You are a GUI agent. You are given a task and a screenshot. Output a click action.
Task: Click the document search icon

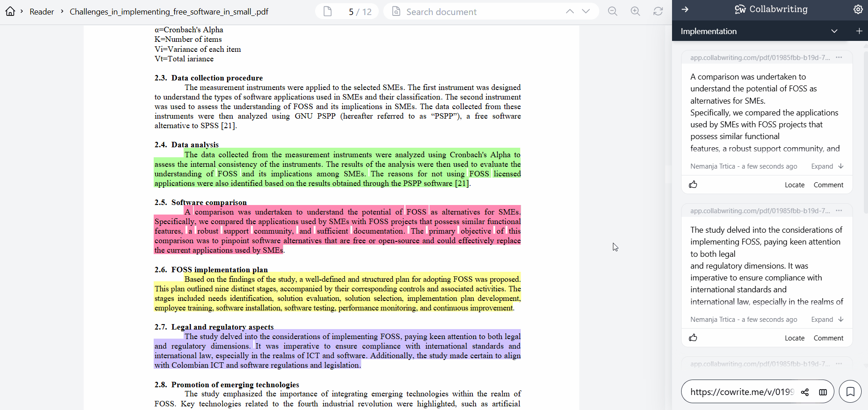396,11
